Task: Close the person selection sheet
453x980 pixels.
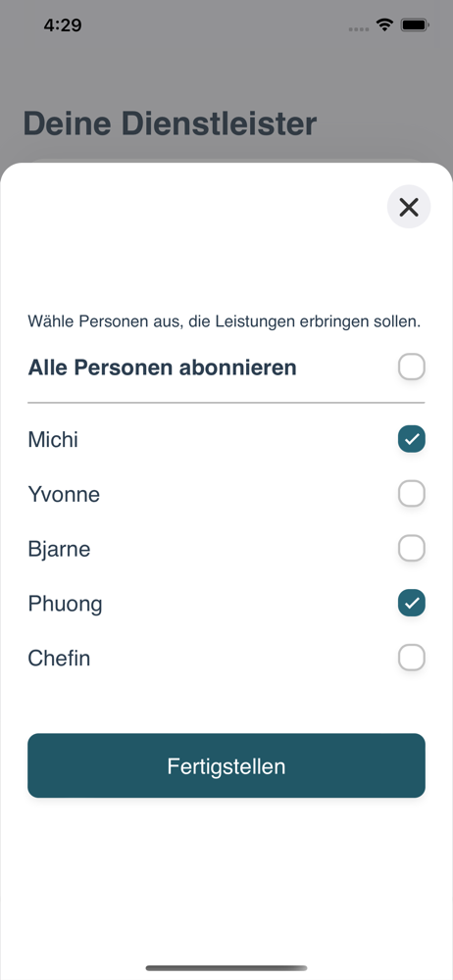Action: click(x=409, y=207)
